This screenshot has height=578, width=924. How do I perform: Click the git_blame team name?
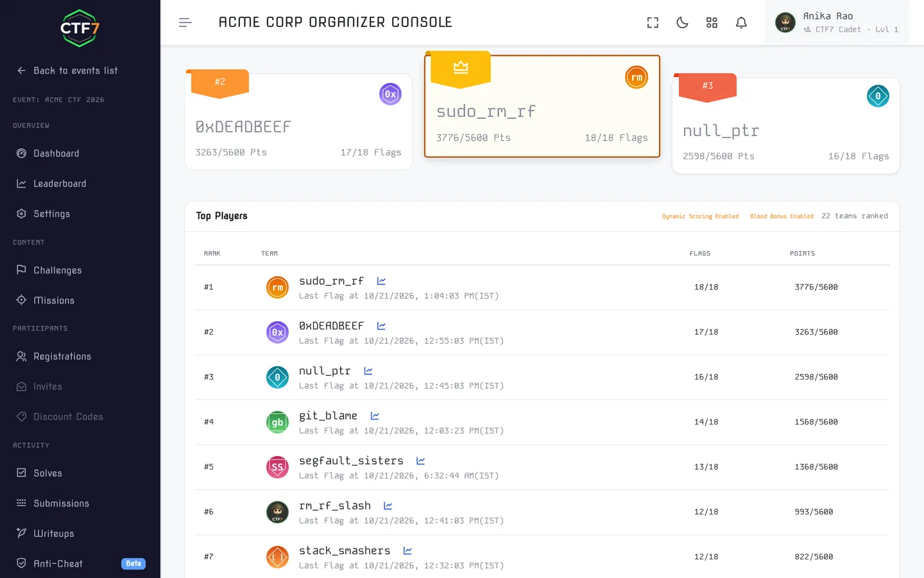(329, 416)
